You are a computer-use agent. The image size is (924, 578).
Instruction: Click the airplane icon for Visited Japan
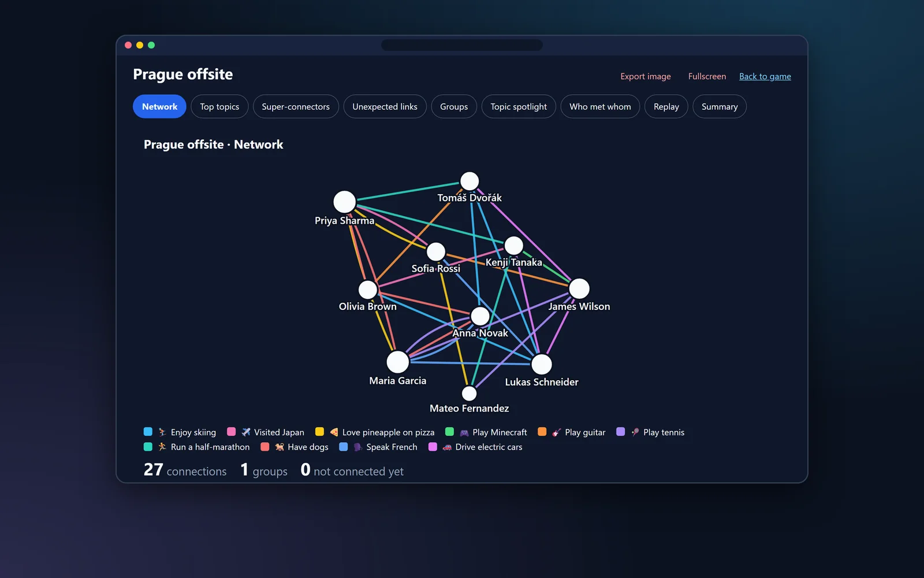246,432
